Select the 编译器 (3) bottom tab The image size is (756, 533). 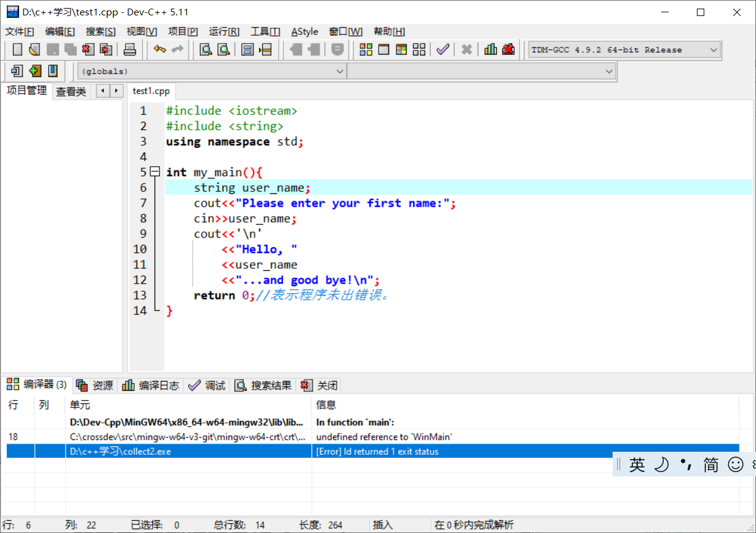point(37,385)
